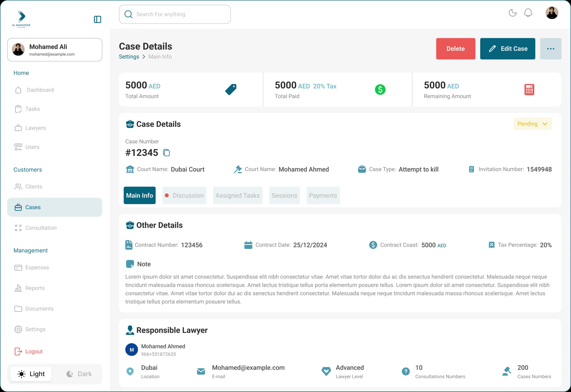Follow the Settings breadcrumb link

[x=129, y=57]
